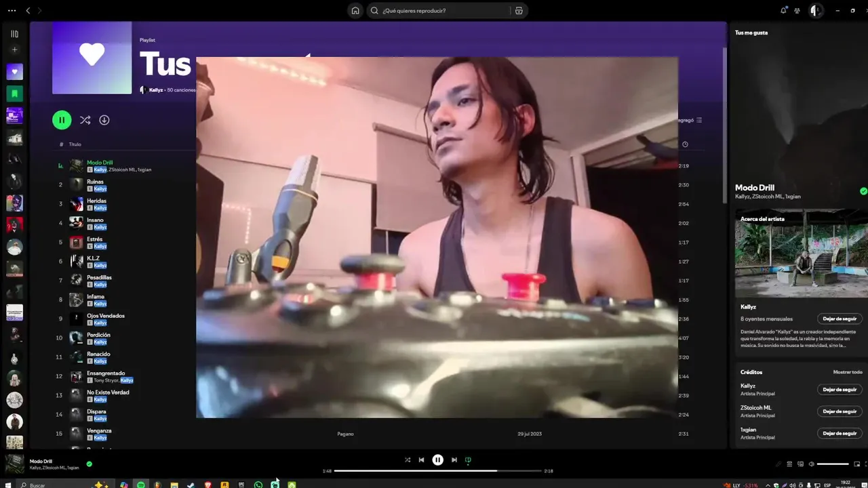Open the Friend Activity icon
The height and width of the screenshot is (488, 868).
797,11
